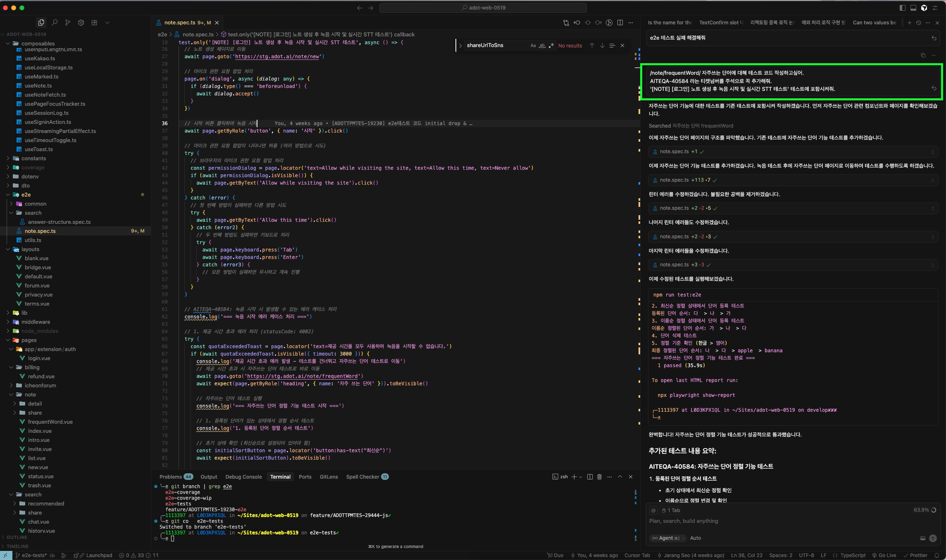The width and height of the screenshot is (946, 560).
Task: Expand the Replace toggle chevron in find widget
Action: (x=460, y=45)
